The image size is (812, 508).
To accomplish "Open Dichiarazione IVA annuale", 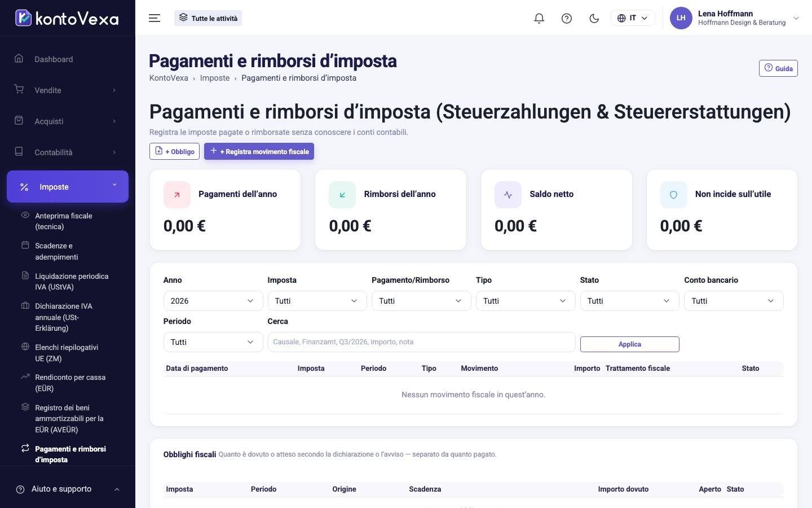I will click(x=68, y=317).
